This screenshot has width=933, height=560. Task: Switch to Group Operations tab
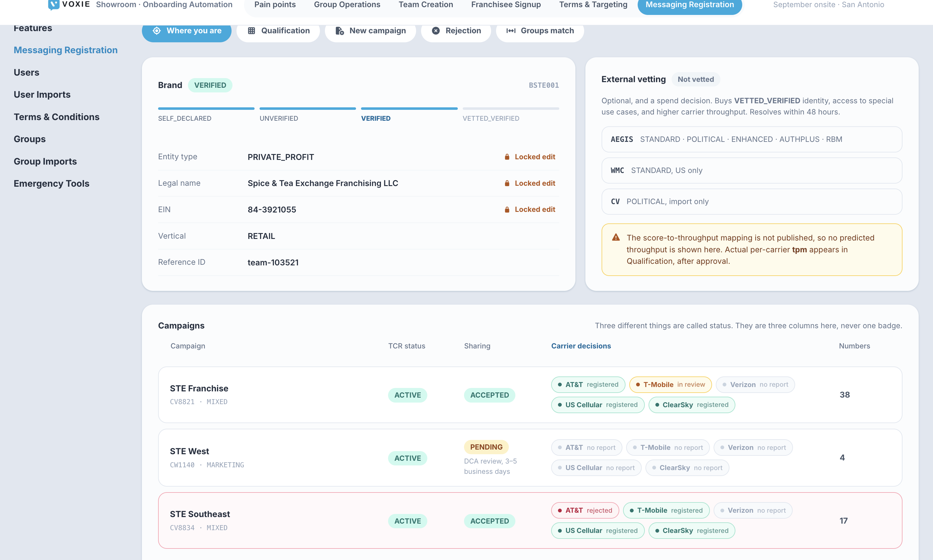pos(347,5)
